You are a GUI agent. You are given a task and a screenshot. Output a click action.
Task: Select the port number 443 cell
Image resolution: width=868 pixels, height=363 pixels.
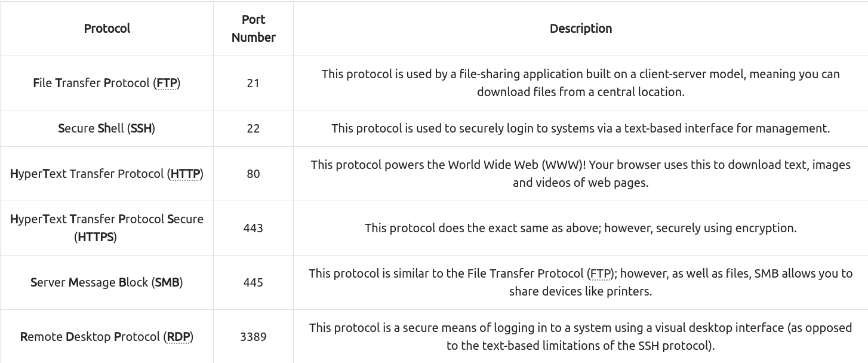click(x=253, y=228)
